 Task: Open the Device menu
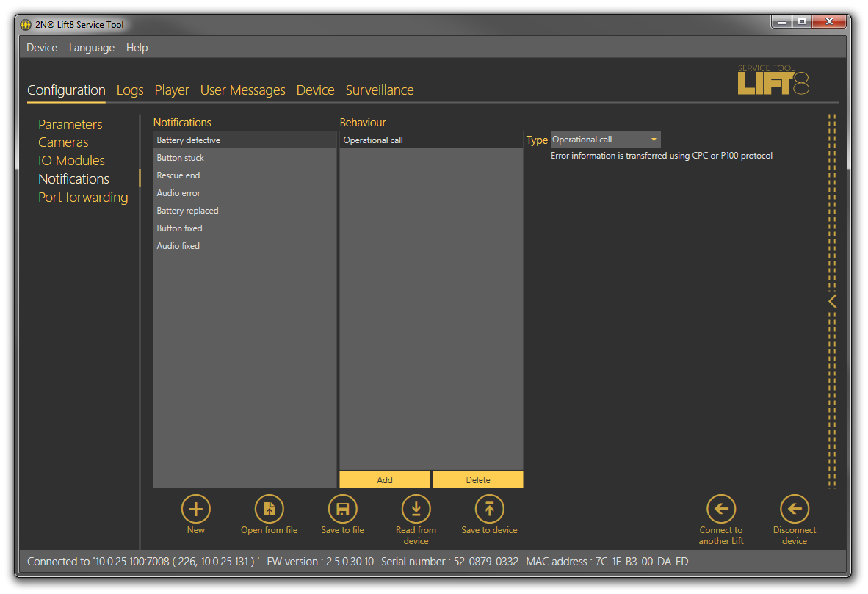[x=42, y=48]
